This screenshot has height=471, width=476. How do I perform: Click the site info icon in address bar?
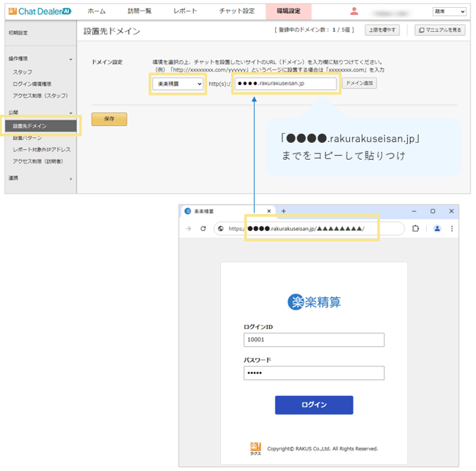(x=221, y=229)
